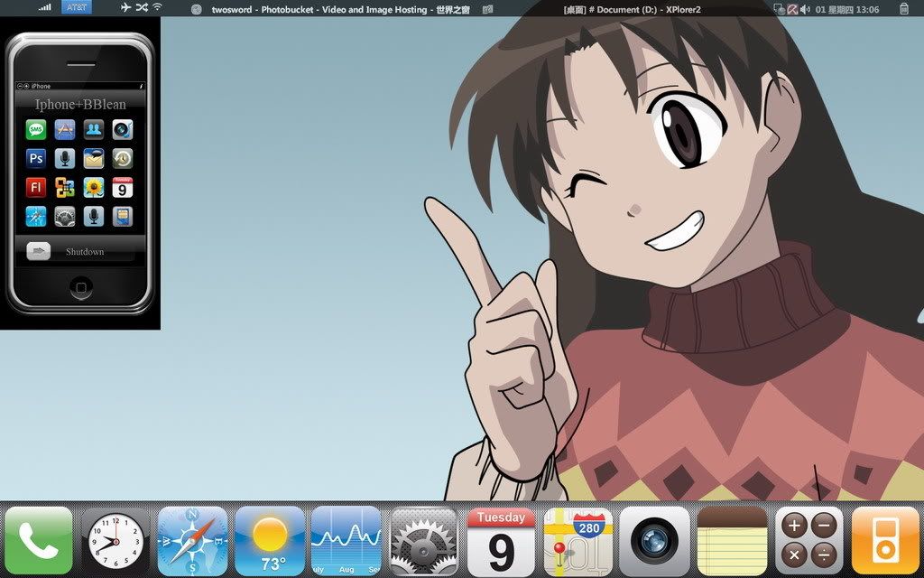The height and width of the screenshot is (578, 924).
Task: Open the calendar 9 icon in iPhone widget
Action: click(123, 188)
